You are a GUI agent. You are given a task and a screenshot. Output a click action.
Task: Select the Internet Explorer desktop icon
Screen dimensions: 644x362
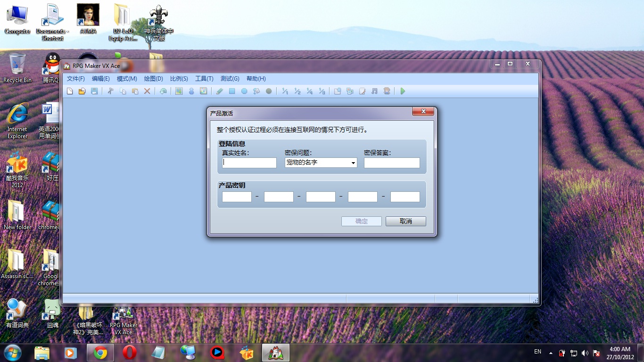[x=17, y=121]
